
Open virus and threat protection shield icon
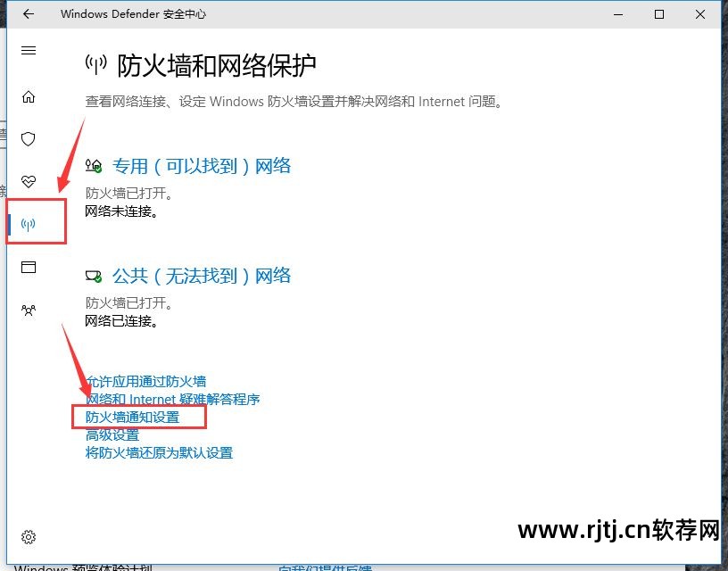pos(28,139)
